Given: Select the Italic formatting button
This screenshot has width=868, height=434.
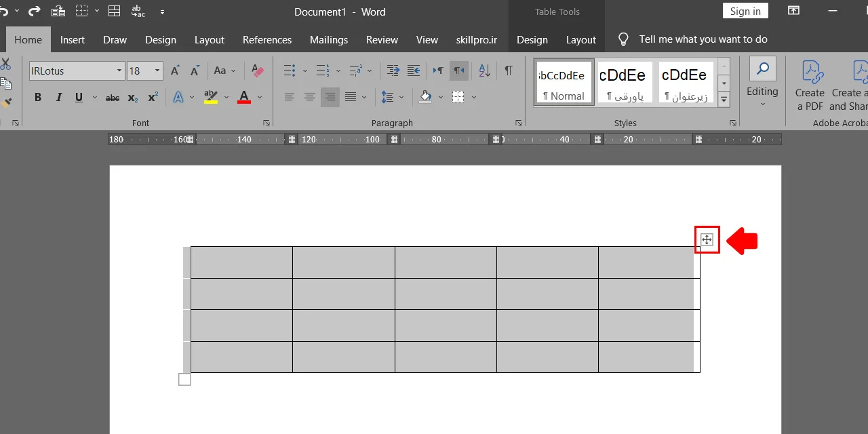Looking at the screenshot, I should [x=58, y=98].
